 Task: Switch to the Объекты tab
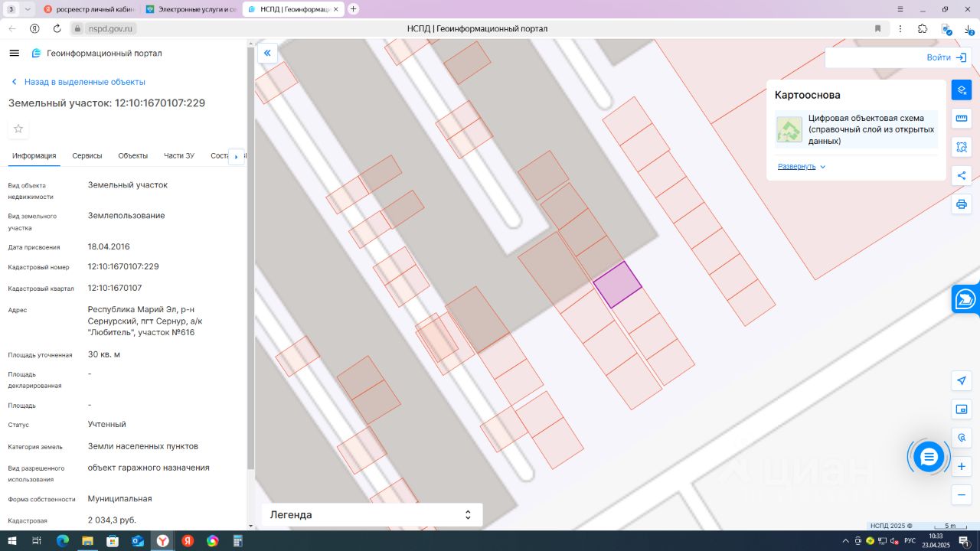click(133, 155)
